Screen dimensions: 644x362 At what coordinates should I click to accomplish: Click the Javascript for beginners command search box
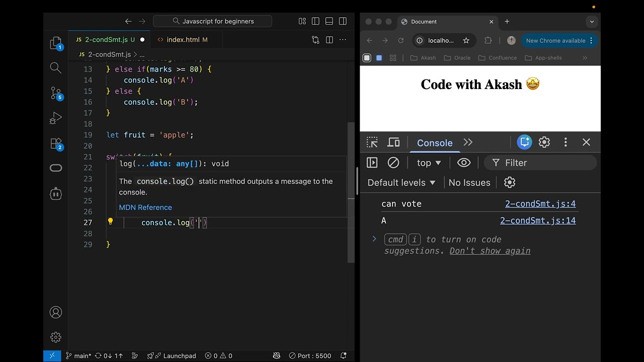point(212,21)
